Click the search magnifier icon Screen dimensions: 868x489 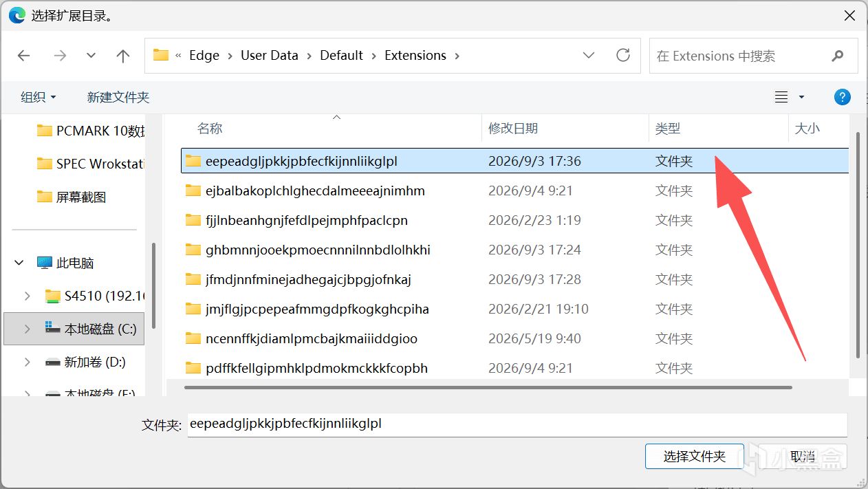point(837,56)
